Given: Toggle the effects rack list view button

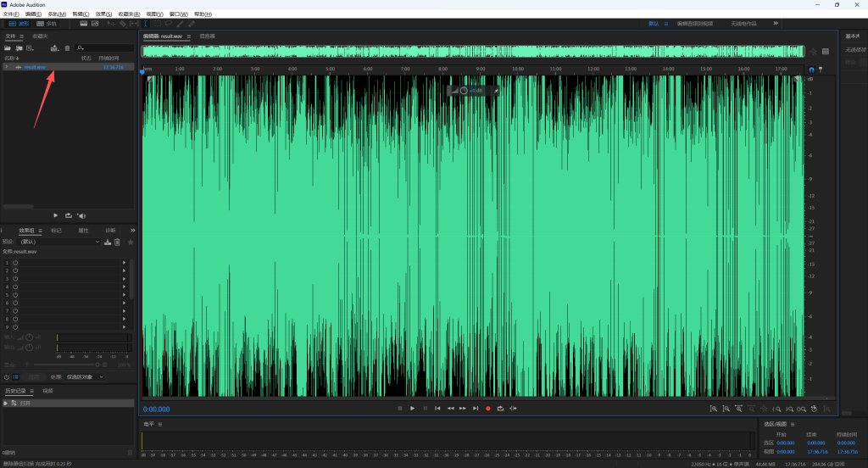Looking at the screenshot, I should pyautogui.click(x=16, y=377).
